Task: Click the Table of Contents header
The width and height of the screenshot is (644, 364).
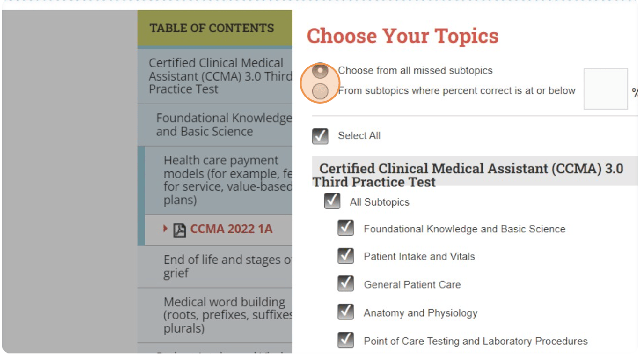Action: click(x=212, y=28)
